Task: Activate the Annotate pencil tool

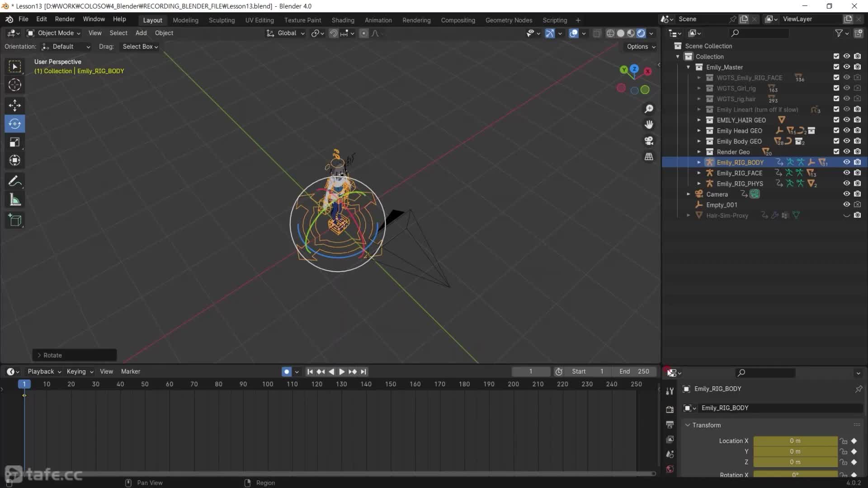Action: click(14, 181)
